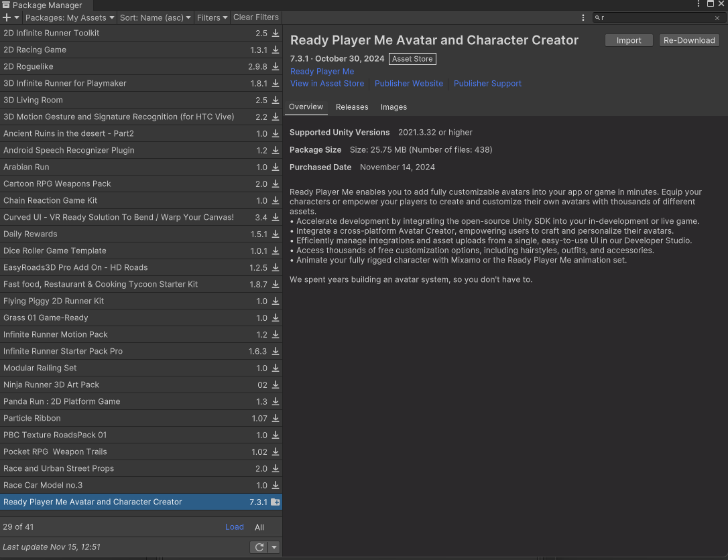This screenshot has height=560, width=728.
Task: Select Pocket RPG Weapon Trails row
Action: pyautogui.click(x=141, y=451)
